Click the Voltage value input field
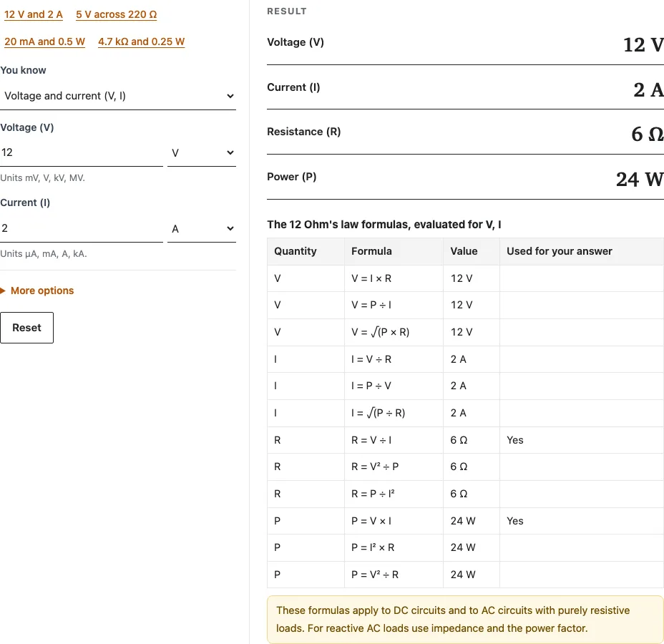The image size is (664, 644). pyautogui.click(x=82, y=152)
